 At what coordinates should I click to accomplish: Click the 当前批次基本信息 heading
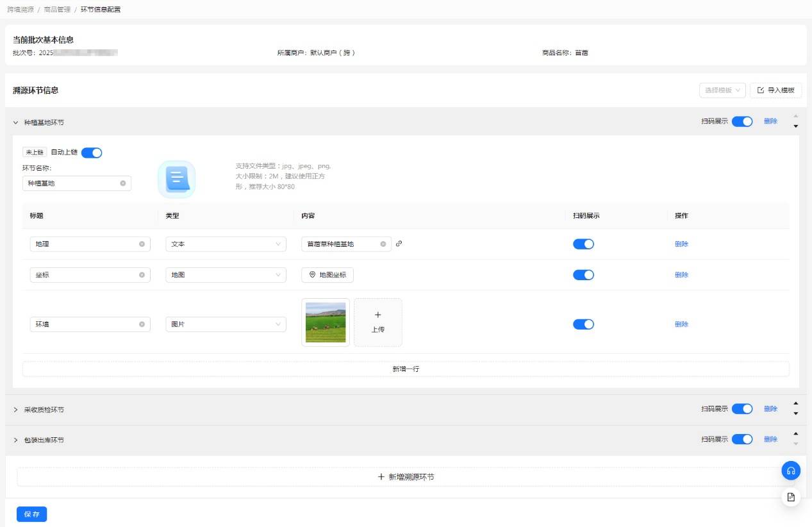click(43, 40)
